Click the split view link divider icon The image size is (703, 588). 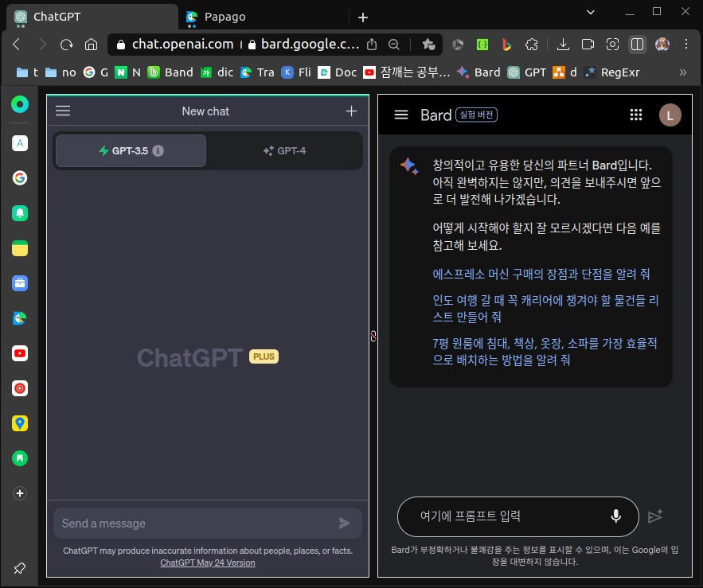click(x=373, y=336)
